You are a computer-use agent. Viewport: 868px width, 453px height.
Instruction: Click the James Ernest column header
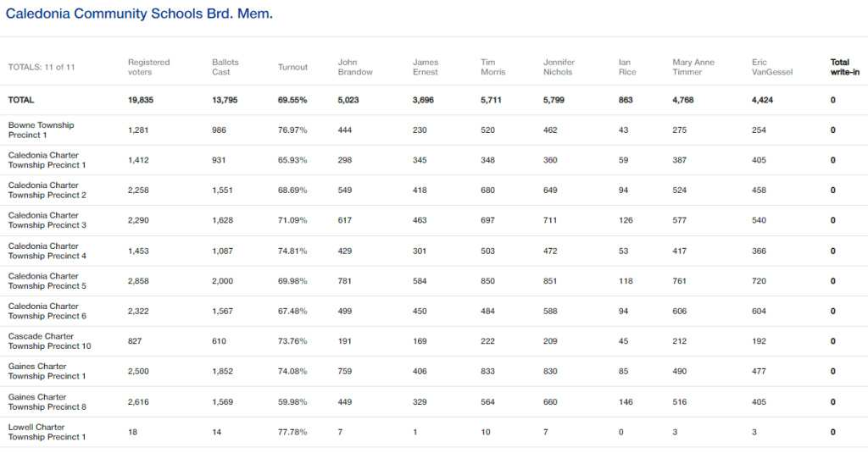coord(426,67)
